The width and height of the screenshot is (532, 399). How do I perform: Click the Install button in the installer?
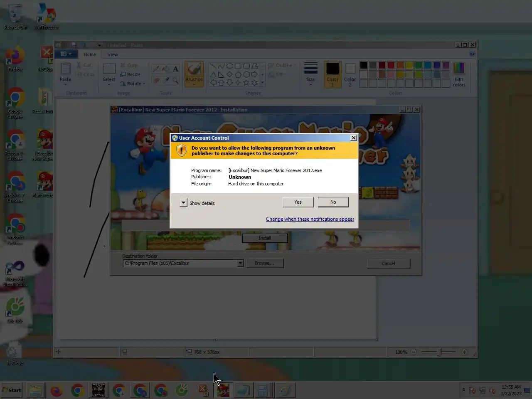(x=265, y=238)
